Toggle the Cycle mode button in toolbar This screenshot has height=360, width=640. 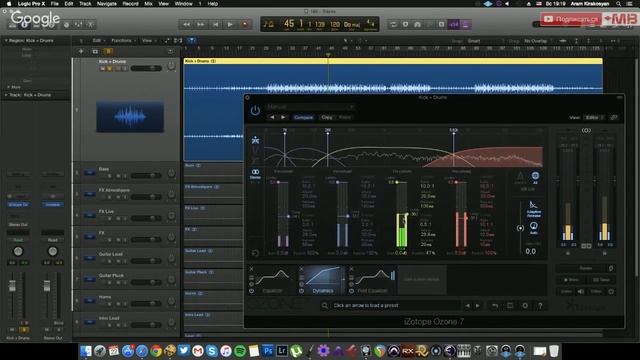click(x=393, y=24)
